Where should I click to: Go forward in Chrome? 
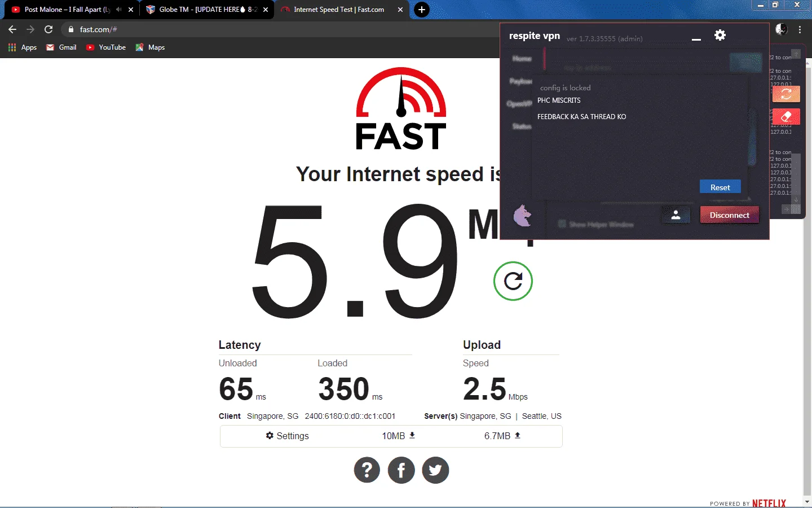(x=30, y=29)
